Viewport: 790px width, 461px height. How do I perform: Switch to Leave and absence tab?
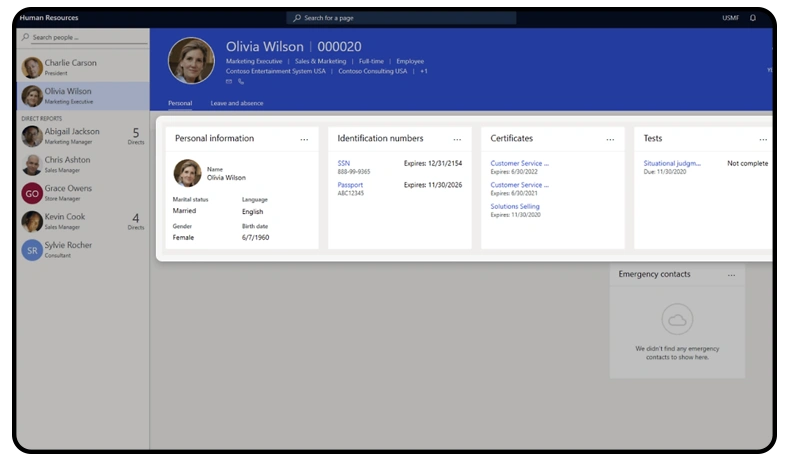coord(237,103)
